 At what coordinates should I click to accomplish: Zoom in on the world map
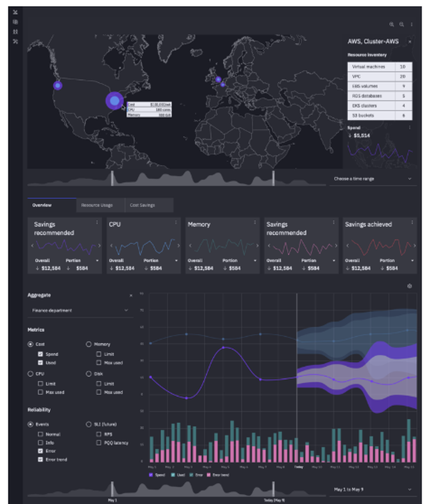(391, 24)
